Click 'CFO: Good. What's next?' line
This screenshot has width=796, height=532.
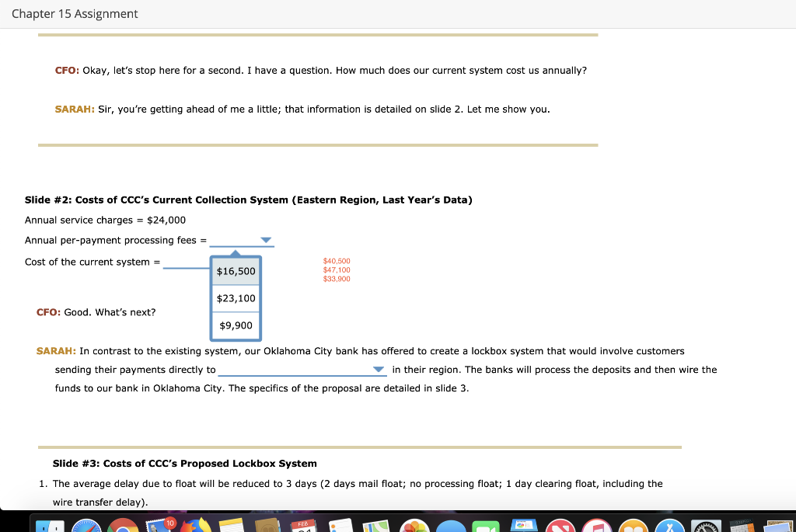96,312
